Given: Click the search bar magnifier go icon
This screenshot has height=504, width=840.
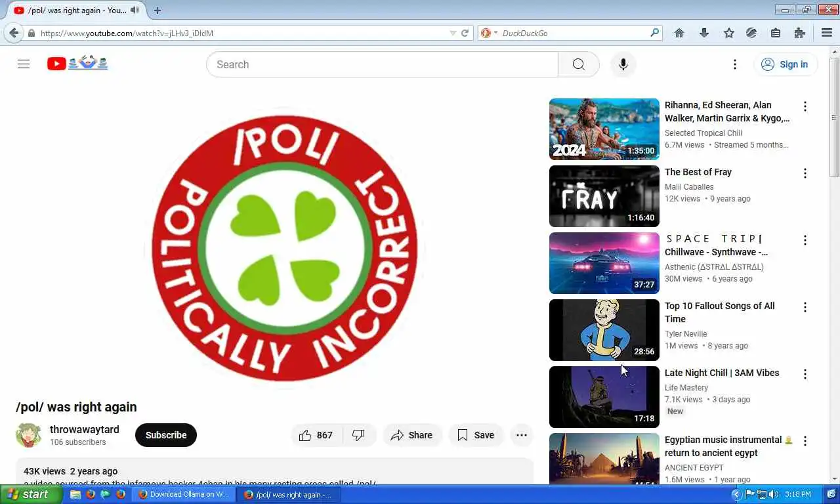Looking at the screenshot, I should [x=654, y=33].
